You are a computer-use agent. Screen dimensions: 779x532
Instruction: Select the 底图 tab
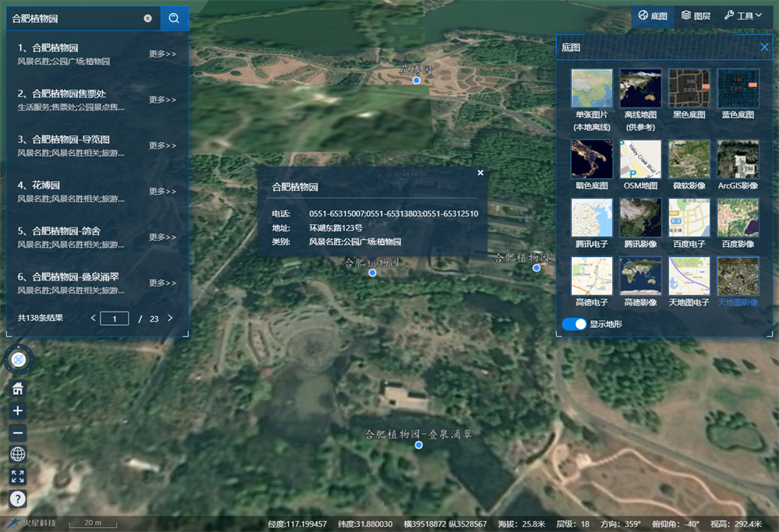653,16
